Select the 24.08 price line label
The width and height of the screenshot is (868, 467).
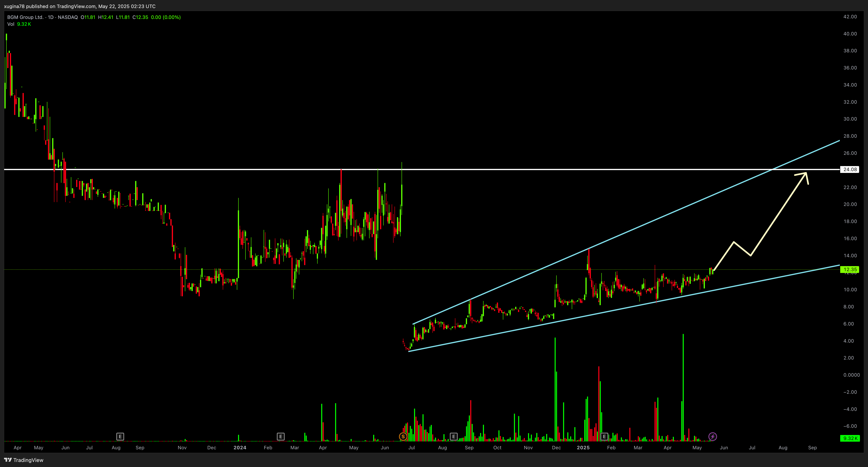(x=849, y=169)
